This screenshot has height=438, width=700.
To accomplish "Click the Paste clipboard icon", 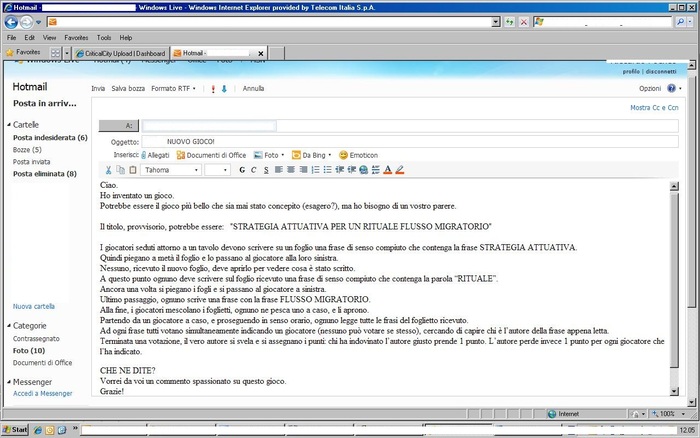I will tap(133, 170).
